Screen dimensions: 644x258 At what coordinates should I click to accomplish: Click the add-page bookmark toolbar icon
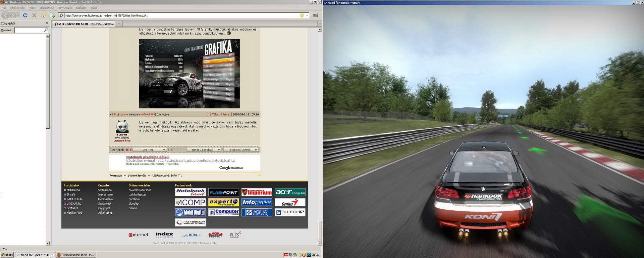52,15
